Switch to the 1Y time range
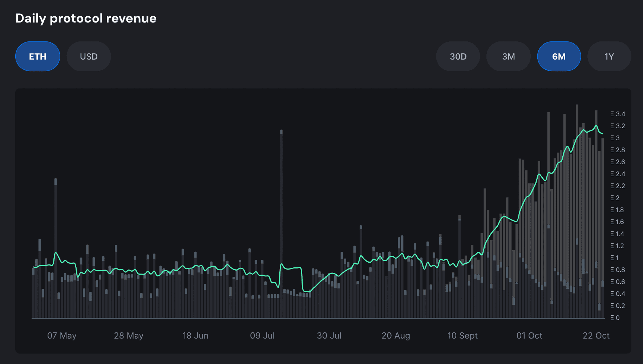Image resolution: width=643 pixels, height=364 pixels. click(x=609, y=56)
